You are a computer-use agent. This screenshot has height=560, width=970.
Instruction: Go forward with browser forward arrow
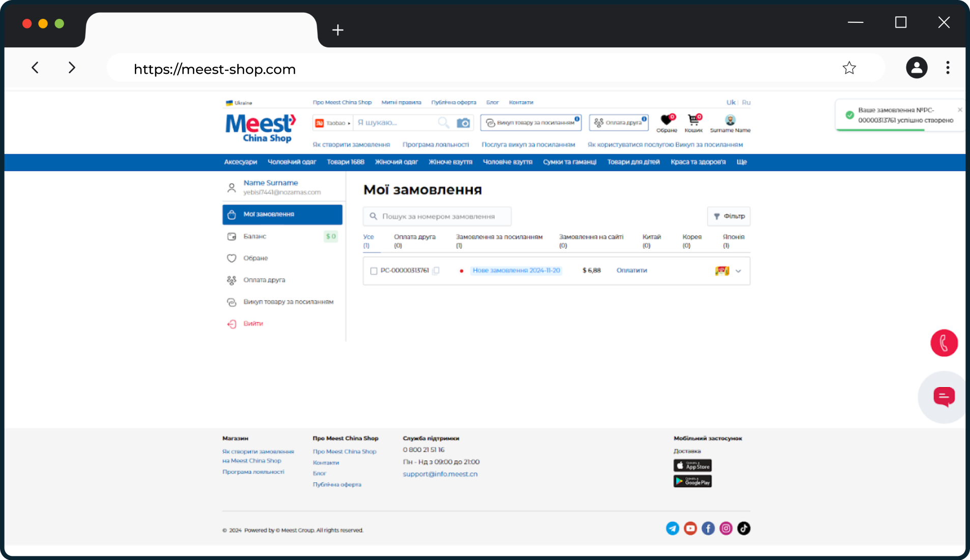(x=72, y=68)
